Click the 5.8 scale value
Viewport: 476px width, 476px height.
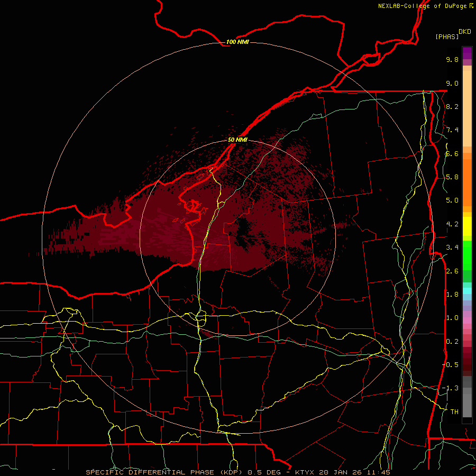[452, 177]
